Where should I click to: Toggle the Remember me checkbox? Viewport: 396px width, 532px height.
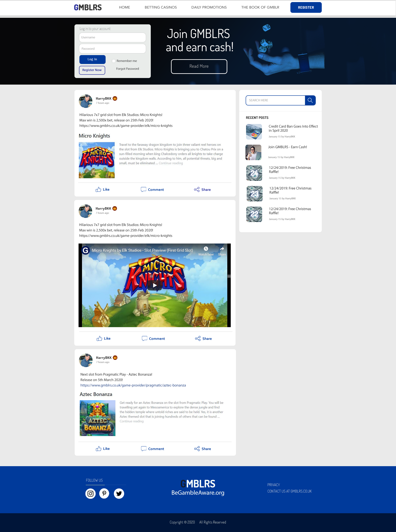point(114,61)
